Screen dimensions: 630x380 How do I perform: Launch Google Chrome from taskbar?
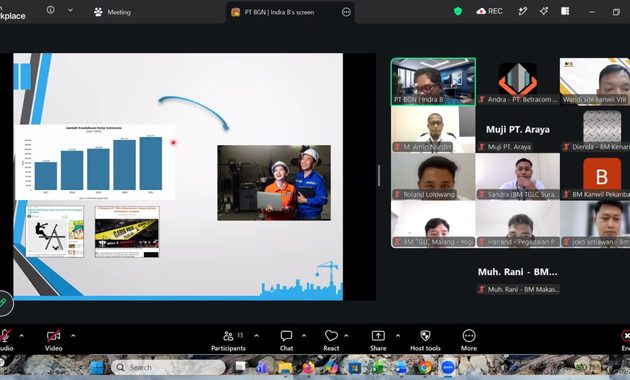[424, 368]
